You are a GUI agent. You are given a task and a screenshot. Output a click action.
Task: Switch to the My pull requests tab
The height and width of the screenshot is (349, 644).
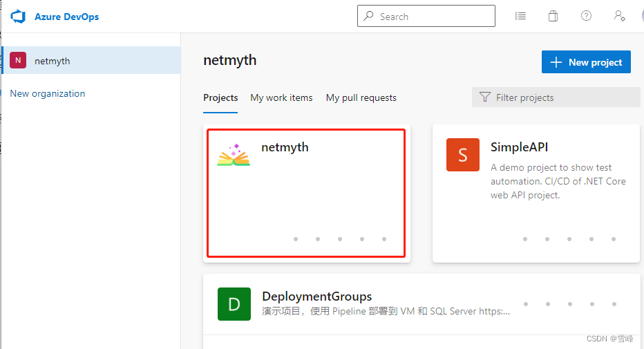click(361, 97)
